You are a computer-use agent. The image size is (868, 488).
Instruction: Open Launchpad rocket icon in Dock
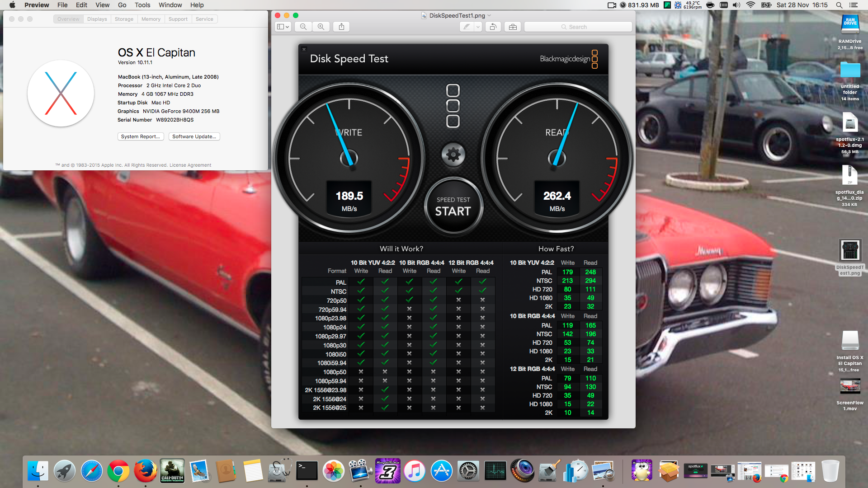point(65,471)
